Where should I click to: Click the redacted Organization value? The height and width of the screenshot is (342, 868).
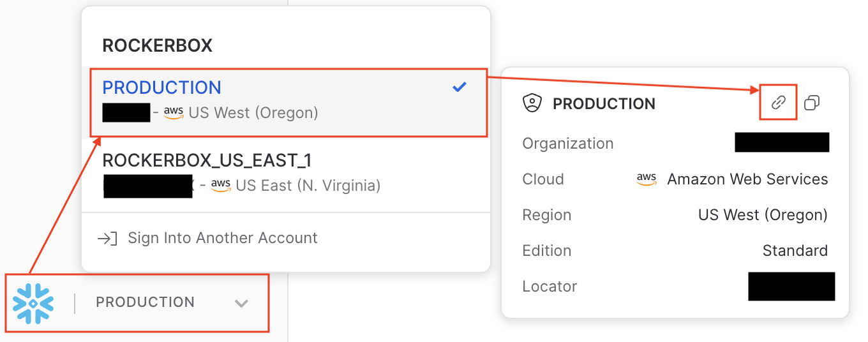[x=782, y=142]
